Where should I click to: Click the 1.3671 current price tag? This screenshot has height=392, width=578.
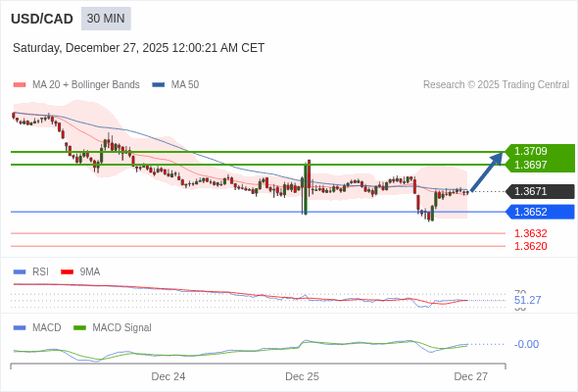point(541,191)
